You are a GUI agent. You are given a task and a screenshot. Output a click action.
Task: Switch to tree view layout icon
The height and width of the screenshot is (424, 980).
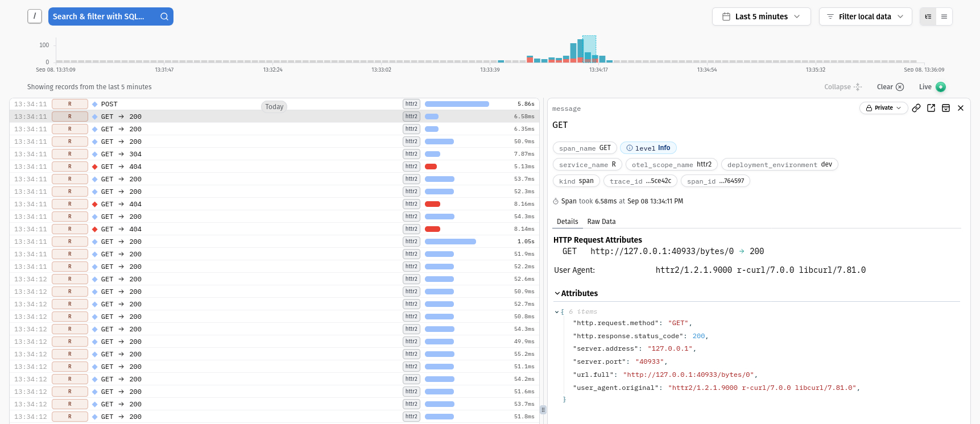[928, 16]
